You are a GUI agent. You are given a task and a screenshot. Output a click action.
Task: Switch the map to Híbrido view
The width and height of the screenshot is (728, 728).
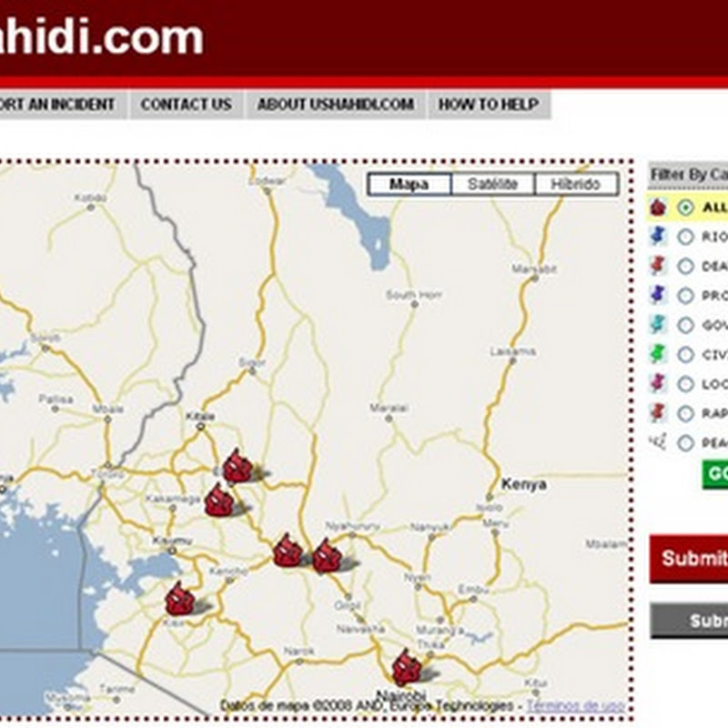(576, 185)
